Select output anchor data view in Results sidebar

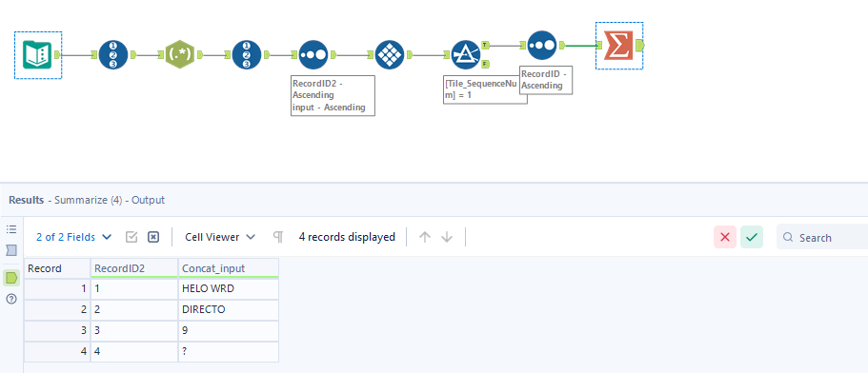pos(11,278)
